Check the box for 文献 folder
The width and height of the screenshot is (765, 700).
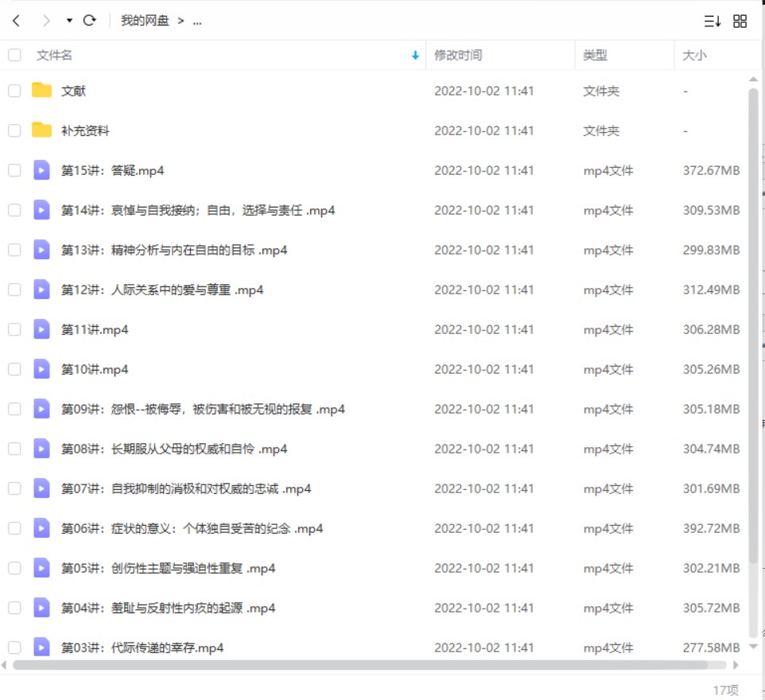click(x=14, y=91)
